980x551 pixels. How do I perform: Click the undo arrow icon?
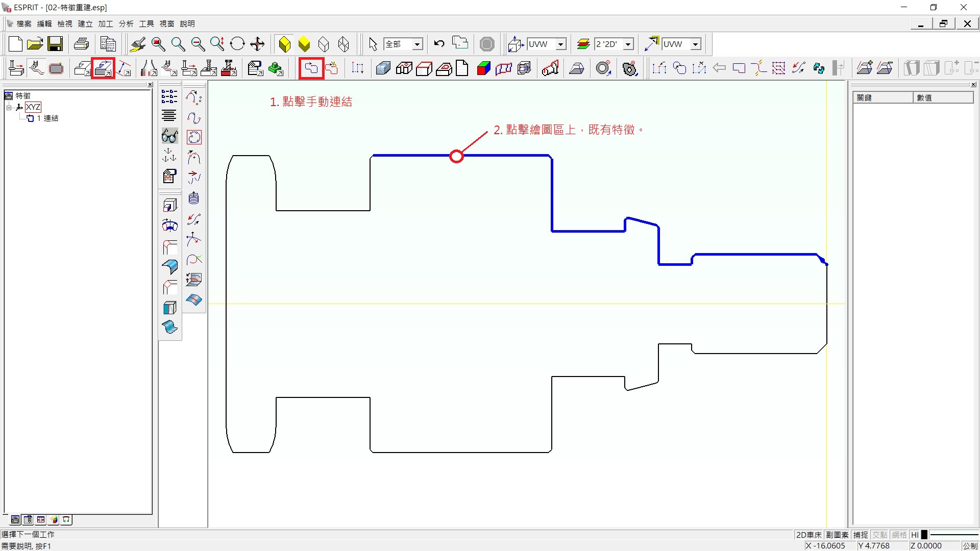point(439,44)
